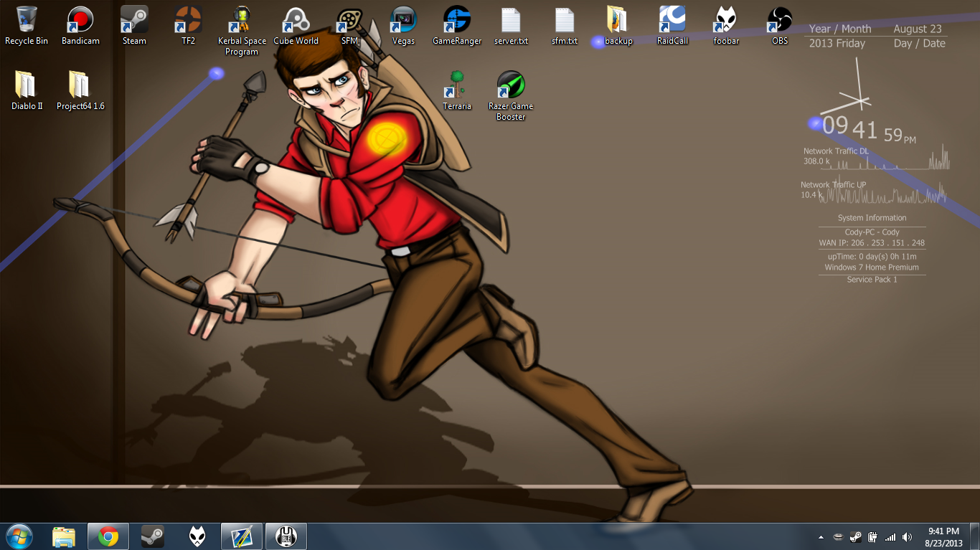Click the 'Network Traffic DL' label
The image size is (980, 550).
(x=836, y=151)
